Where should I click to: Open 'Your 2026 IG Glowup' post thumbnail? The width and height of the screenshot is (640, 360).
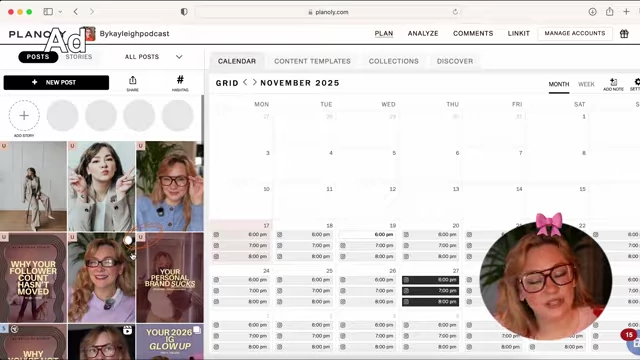coord(170,342)
